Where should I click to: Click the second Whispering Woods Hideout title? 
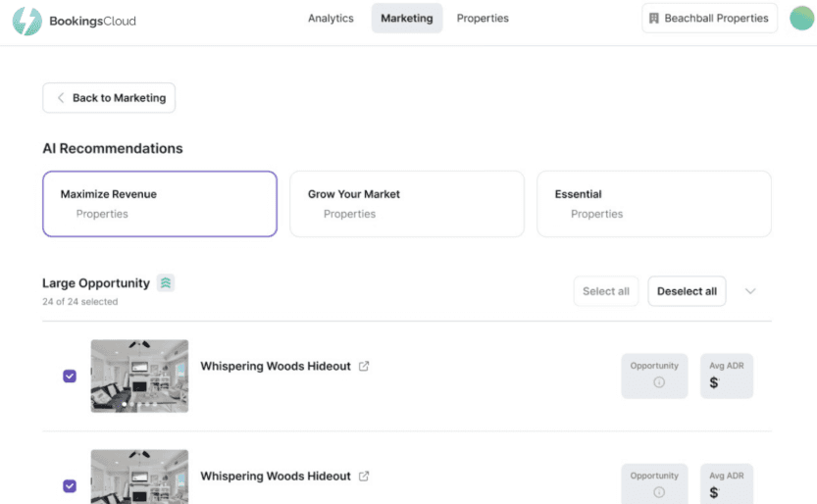[276, 476]
